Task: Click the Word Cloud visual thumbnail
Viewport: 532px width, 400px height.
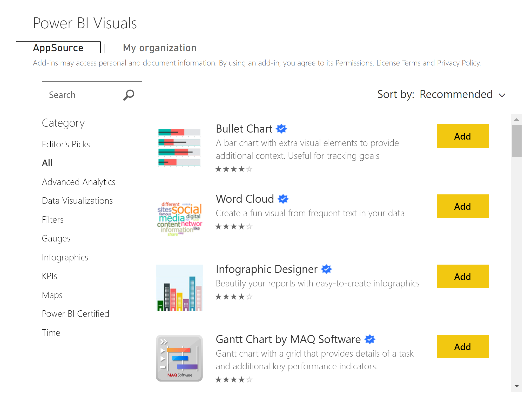Action: coord(179,218)
